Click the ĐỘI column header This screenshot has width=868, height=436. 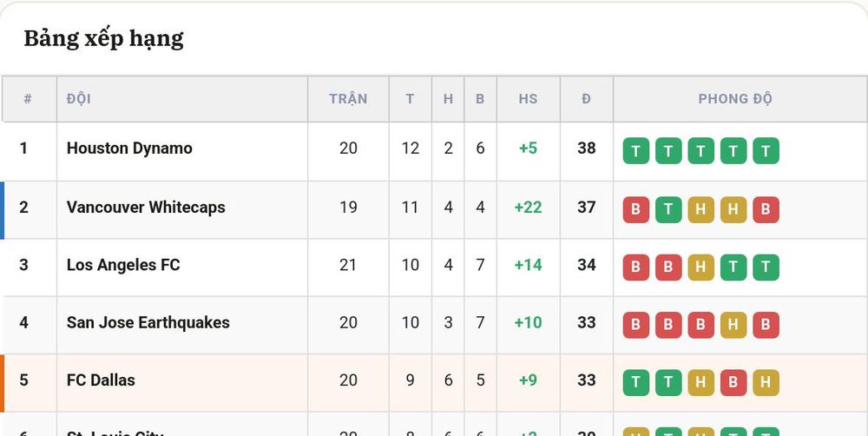pos(79,99)
